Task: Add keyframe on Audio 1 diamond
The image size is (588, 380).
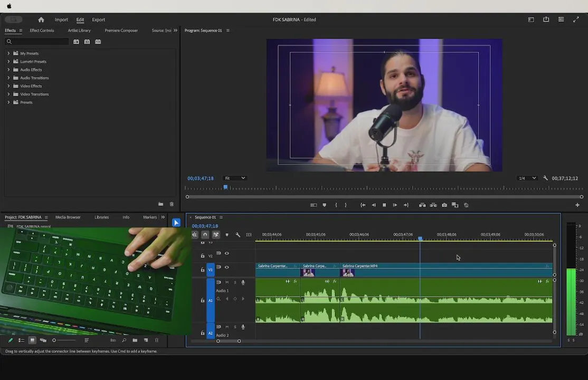Action: pyautogui.click(x=235, y=299)
